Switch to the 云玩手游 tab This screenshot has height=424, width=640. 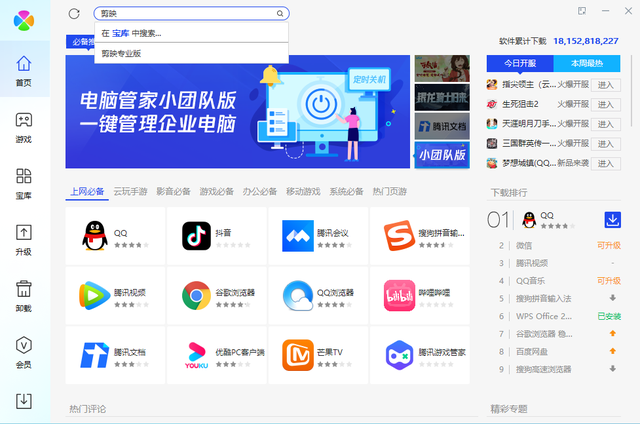(x=130, y=191)
